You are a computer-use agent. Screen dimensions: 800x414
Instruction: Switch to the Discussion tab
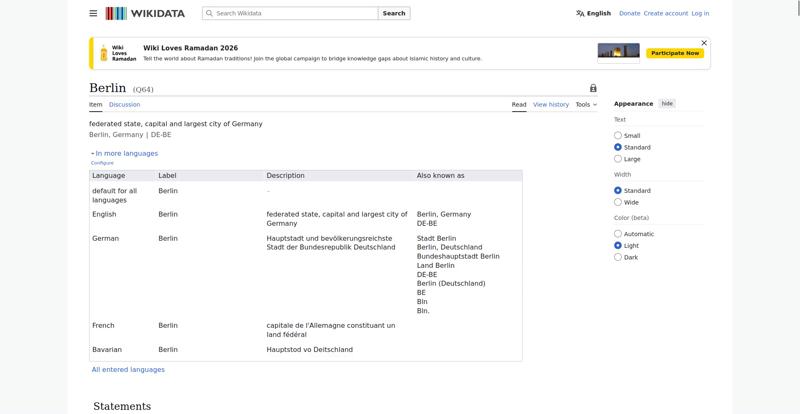click(x=124, y=104)
